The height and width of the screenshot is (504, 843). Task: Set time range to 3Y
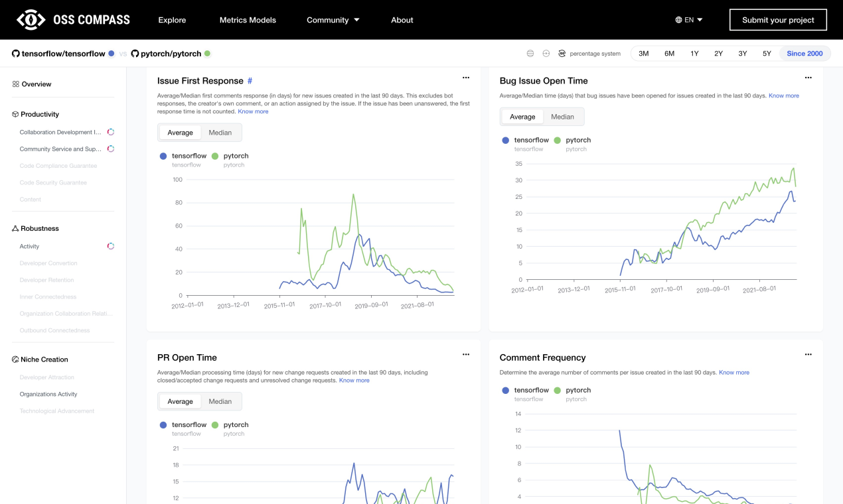coord(743,54)
